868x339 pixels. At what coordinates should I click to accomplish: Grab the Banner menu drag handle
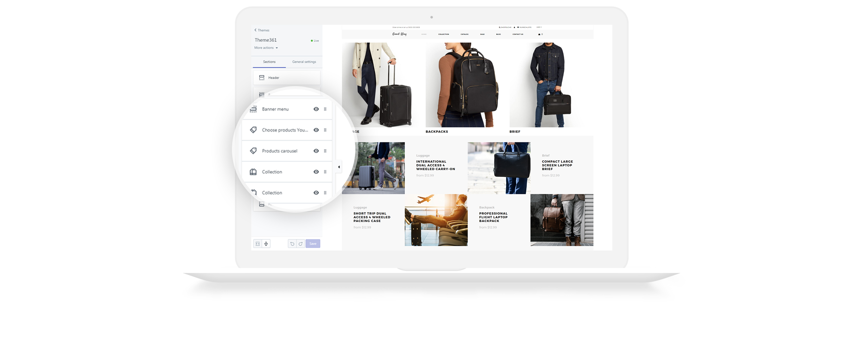tap(325, 109)
